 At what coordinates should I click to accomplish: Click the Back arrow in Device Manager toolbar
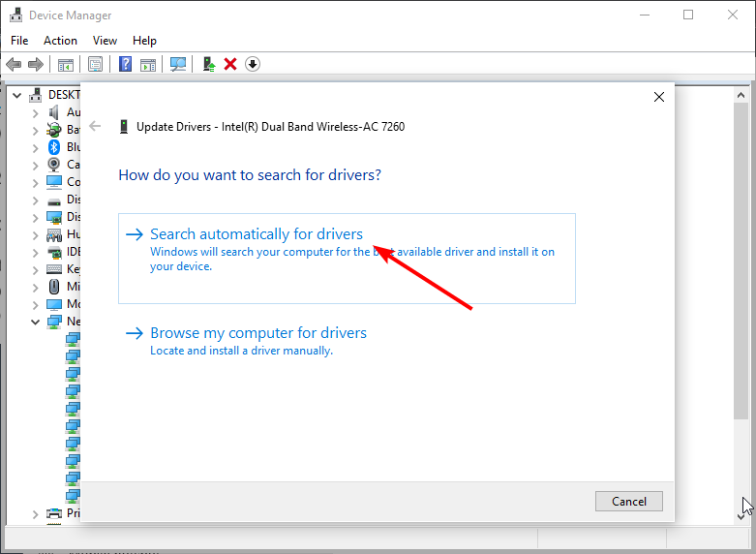[14, 64]
